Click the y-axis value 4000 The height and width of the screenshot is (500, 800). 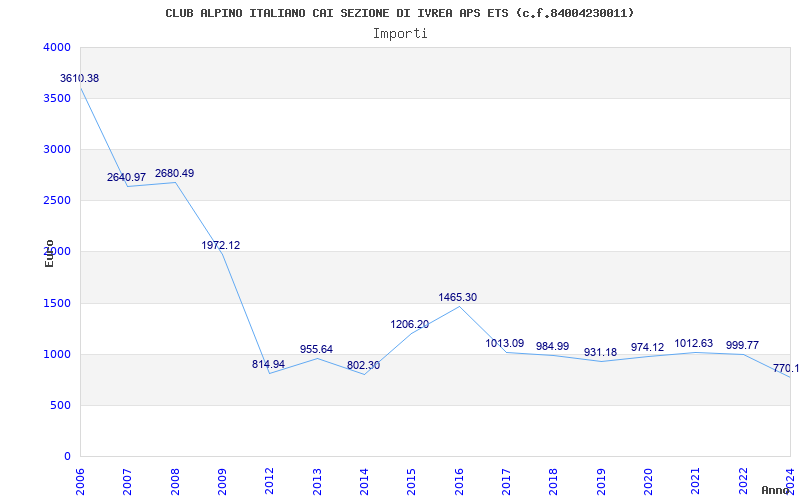(x=57, y=47)
